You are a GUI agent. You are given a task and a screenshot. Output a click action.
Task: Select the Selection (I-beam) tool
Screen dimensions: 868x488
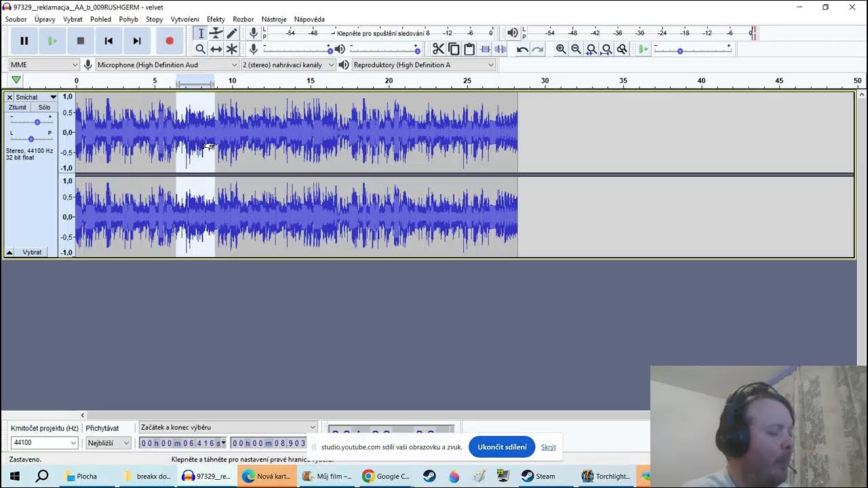[x=200, y=33]
